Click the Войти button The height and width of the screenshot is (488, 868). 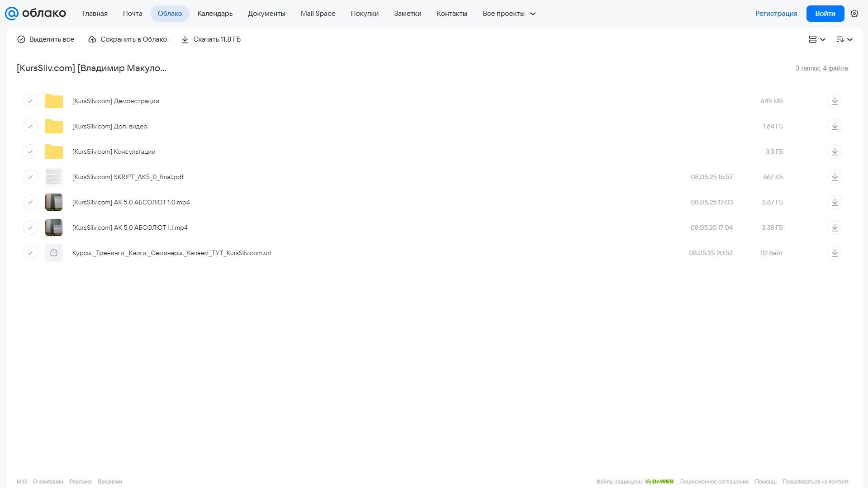[x=825, y=14]
